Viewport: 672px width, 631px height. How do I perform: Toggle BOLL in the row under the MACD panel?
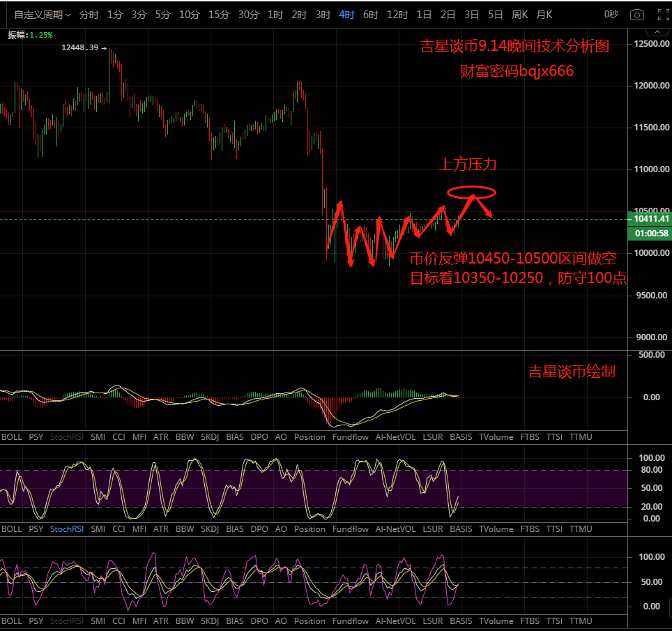(x=12, y=437)
